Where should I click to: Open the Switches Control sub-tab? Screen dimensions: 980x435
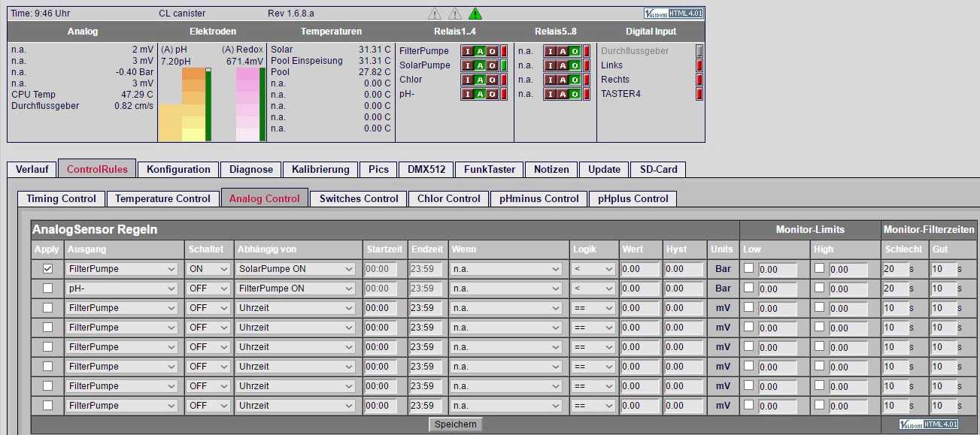click(x=359, y=198)
